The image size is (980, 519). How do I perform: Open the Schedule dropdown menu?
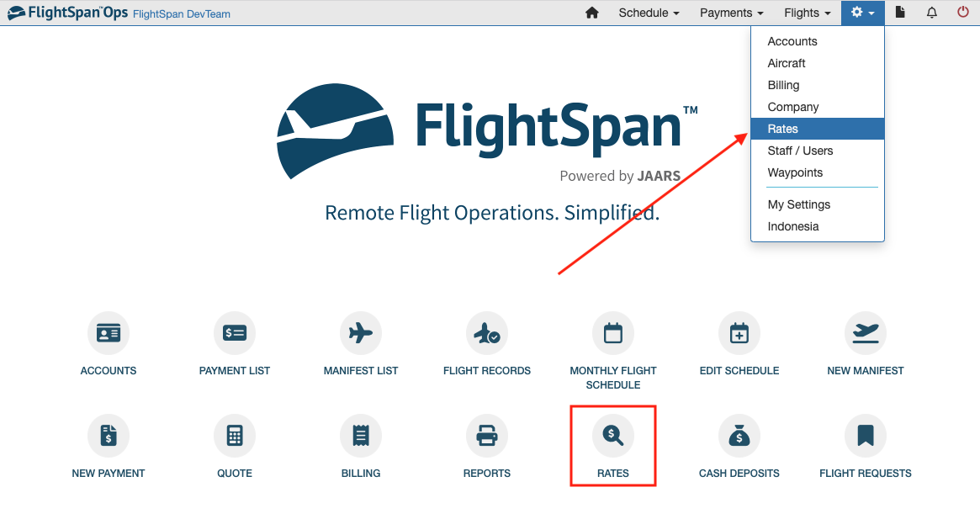[x=648, y=13]
